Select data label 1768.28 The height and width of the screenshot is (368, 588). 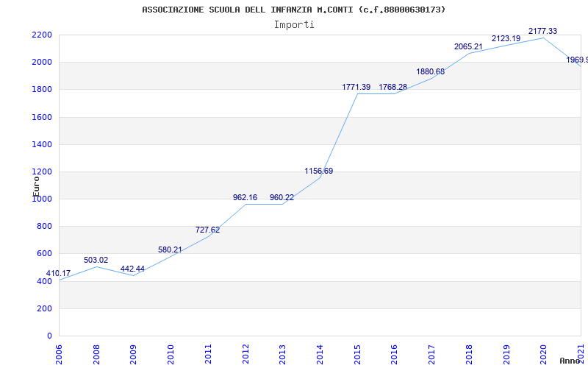pyautogui.click(x=393, y=87)
